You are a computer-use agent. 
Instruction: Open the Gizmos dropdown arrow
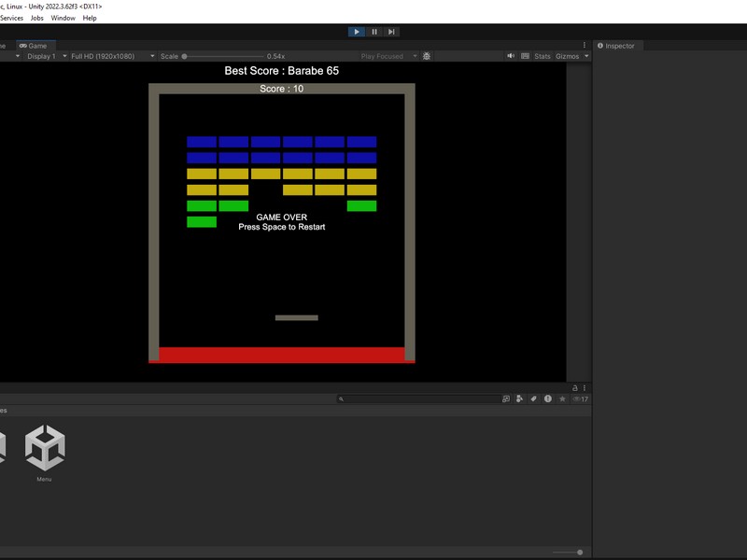click(586, 56)
